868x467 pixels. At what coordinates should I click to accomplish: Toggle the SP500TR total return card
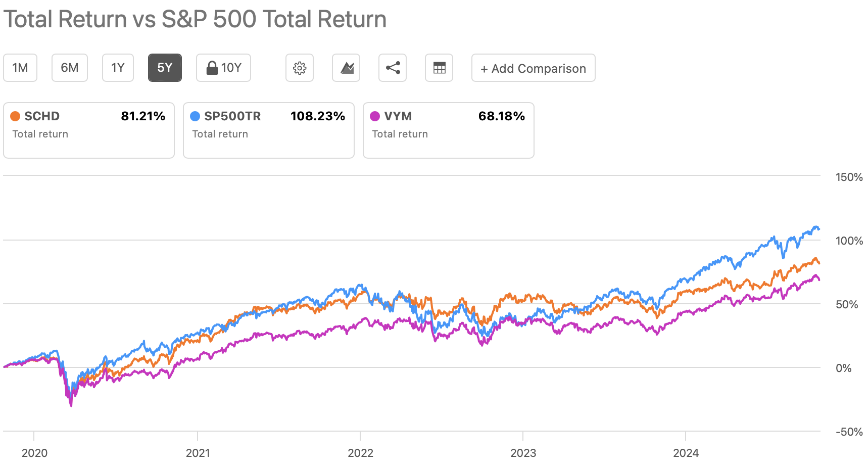[x=269, y=130]
